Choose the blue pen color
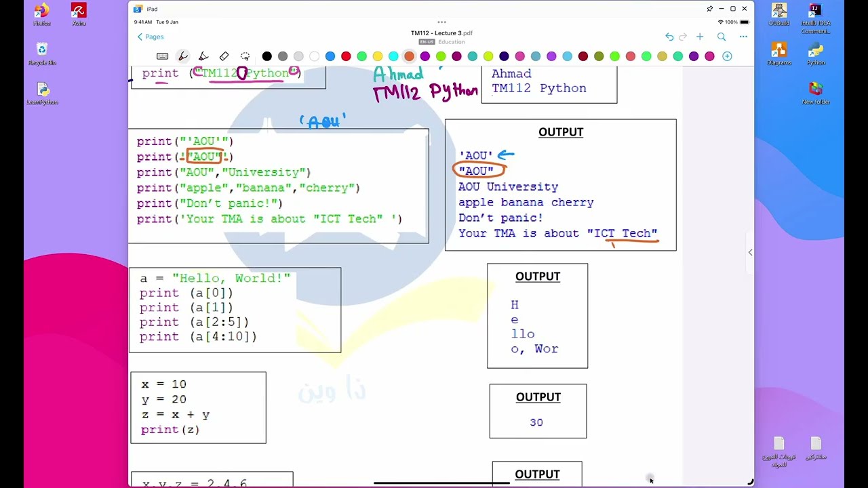The height and width of the screenshot is (488, 868). pyautogui.click(x=330, y=56)
